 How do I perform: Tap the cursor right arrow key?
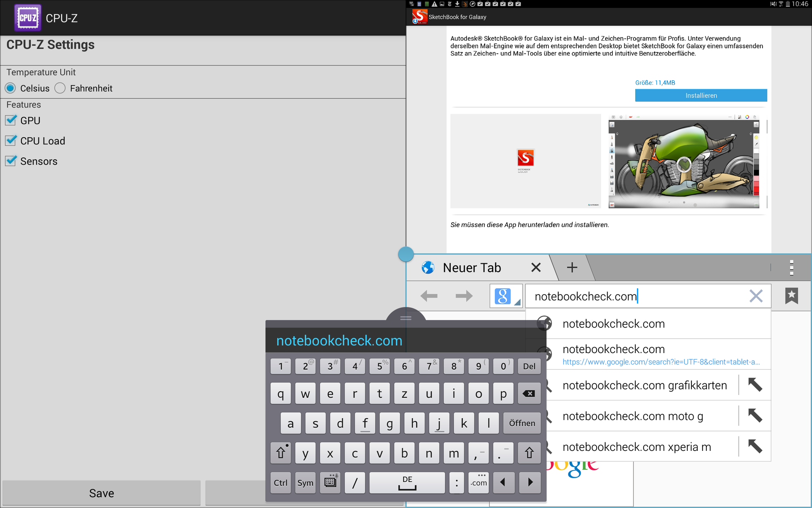530,483
